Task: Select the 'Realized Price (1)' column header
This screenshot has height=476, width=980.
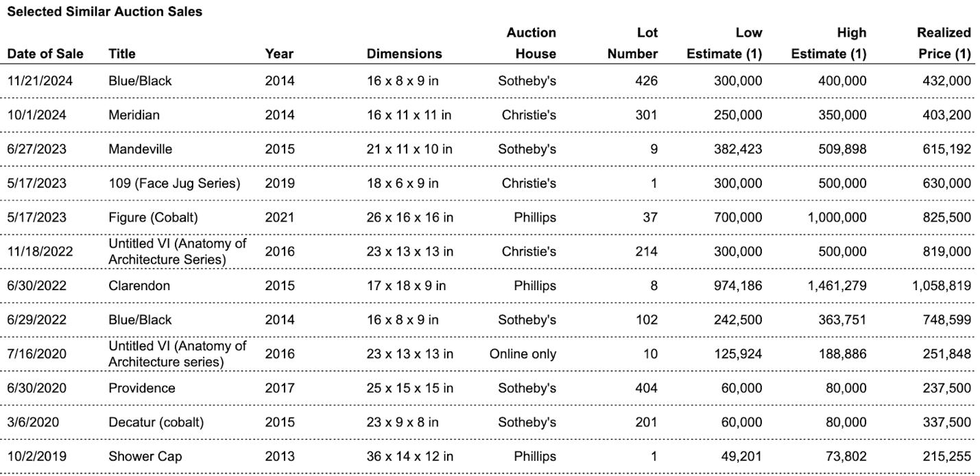Action: coord(944,43)
